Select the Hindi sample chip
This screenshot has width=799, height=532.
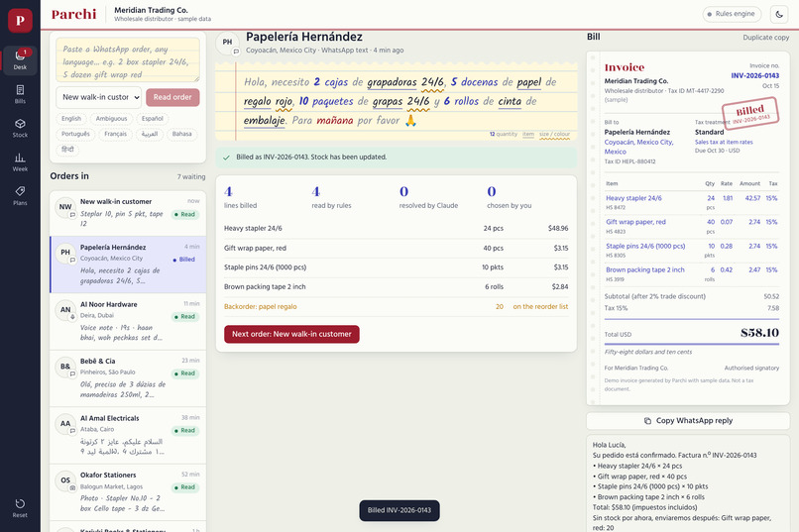[x=67, y=150]
